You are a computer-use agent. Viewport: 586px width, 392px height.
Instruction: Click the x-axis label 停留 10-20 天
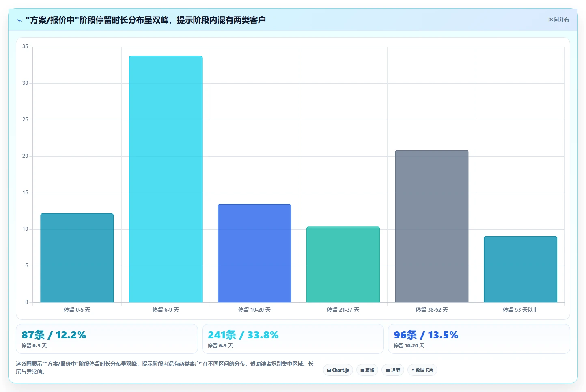click(254, 310)
